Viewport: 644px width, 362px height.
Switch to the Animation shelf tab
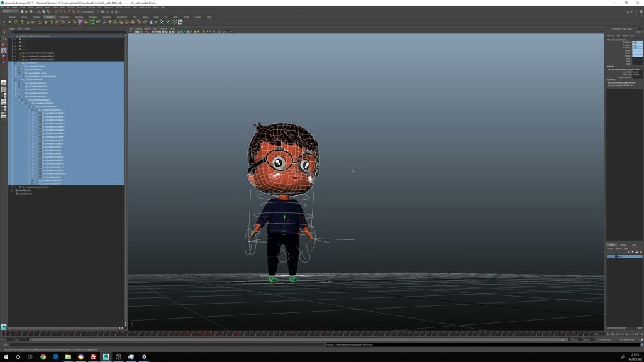pyautogui.click(x=79, y=17)
